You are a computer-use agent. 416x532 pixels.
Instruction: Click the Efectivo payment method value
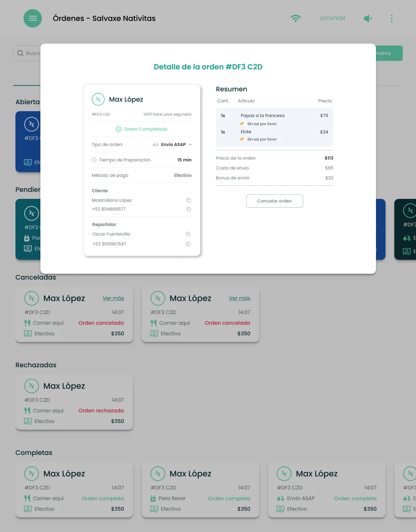point(183,175)
